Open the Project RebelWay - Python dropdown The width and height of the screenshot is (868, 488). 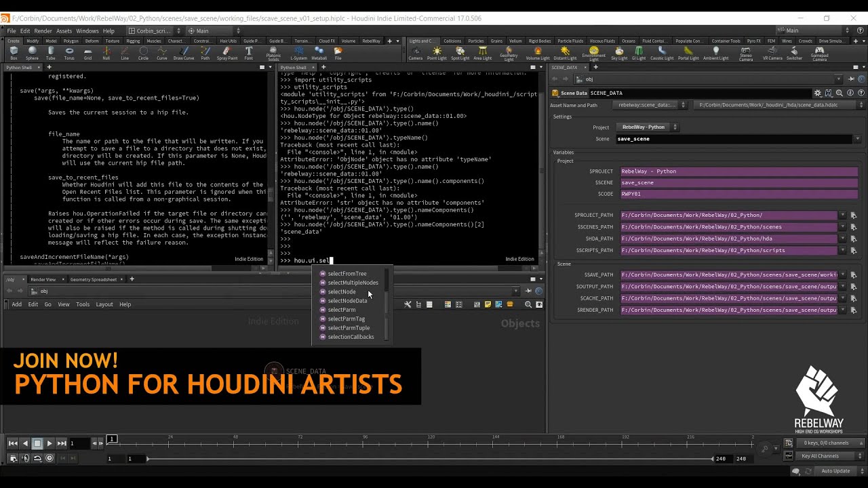(647, 127)
